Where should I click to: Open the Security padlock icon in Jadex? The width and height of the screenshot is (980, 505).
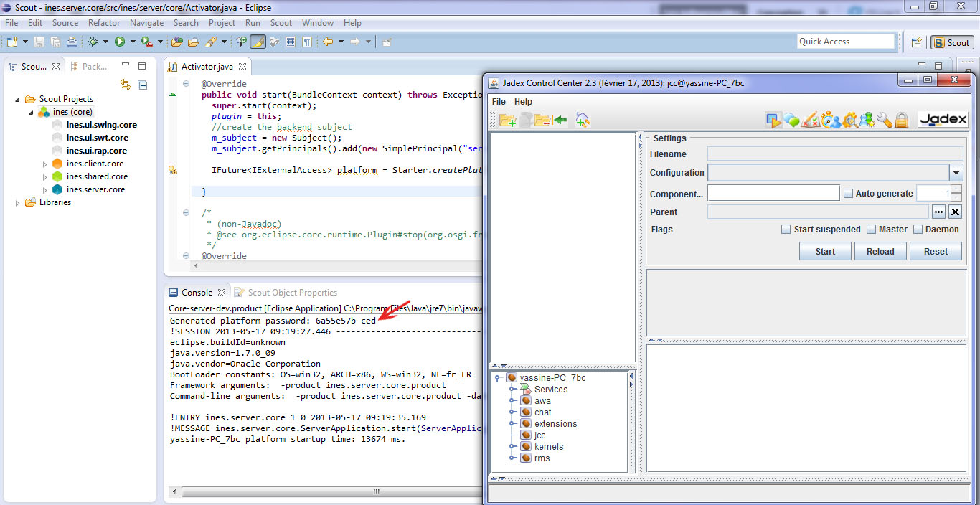coord(902,120)
